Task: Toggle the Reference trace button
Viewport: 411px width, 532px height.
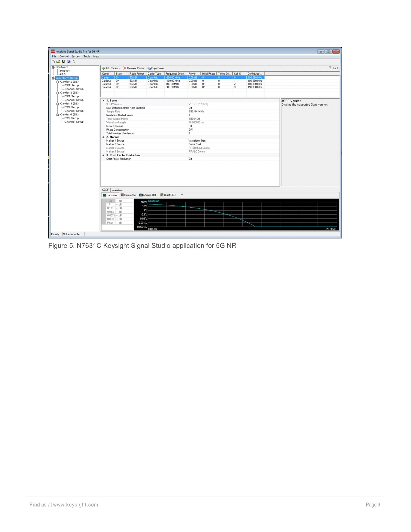Action: coord(128,195)
